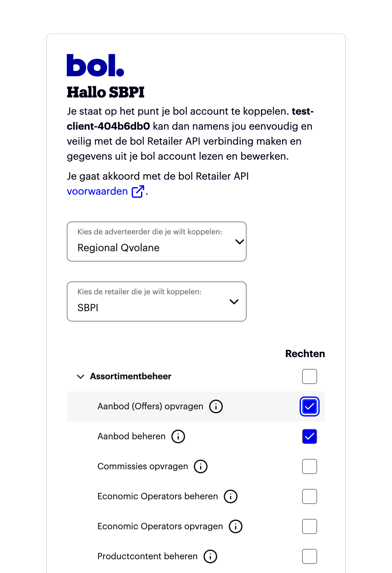Click external link icon after voorwaarden
This screenshot has height=573, width=392.
point(138,192)
